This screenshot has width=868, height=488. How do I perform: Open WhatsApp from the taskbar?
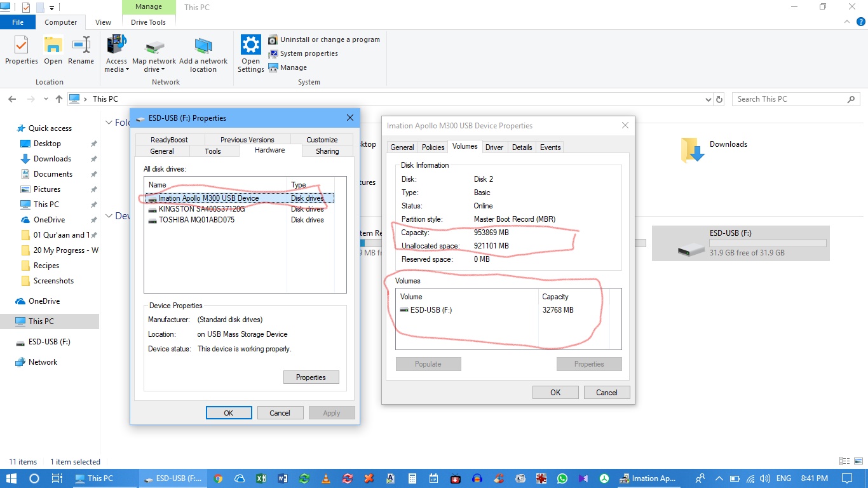(x=562, y=478)
